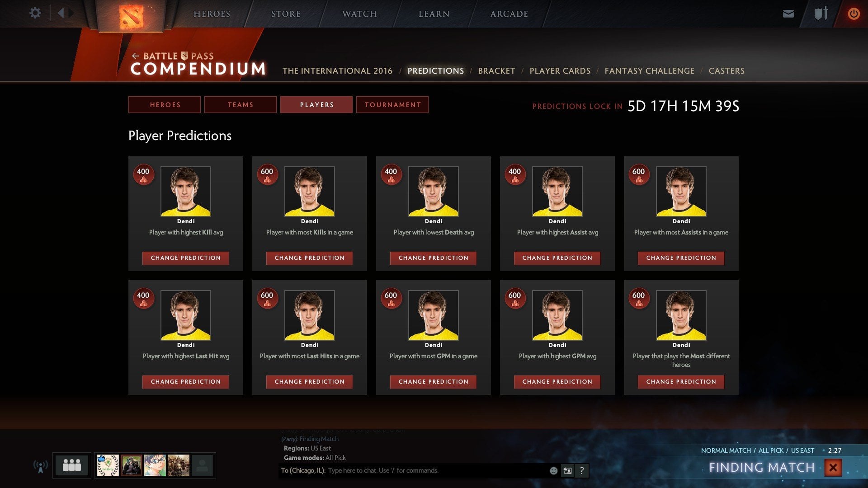This screenshot has height=488, width=868.
Task: Open the mail envelope notifications
Action: [788, 14]
